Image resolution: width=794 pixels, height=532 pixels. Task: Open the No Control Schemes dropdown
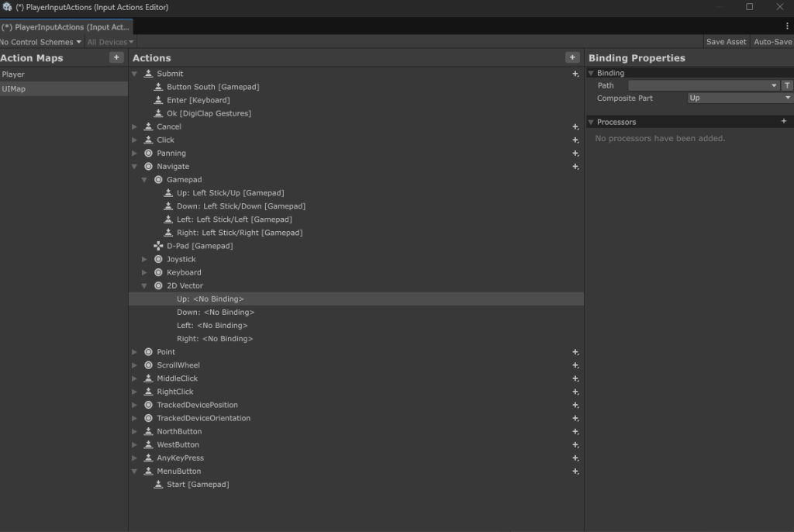(x=40, y=42)
